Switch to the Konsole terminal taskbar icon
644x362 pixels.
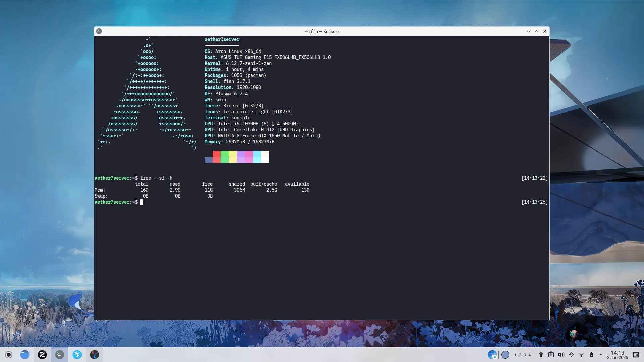pyautogui.click(x=60, y=355)
